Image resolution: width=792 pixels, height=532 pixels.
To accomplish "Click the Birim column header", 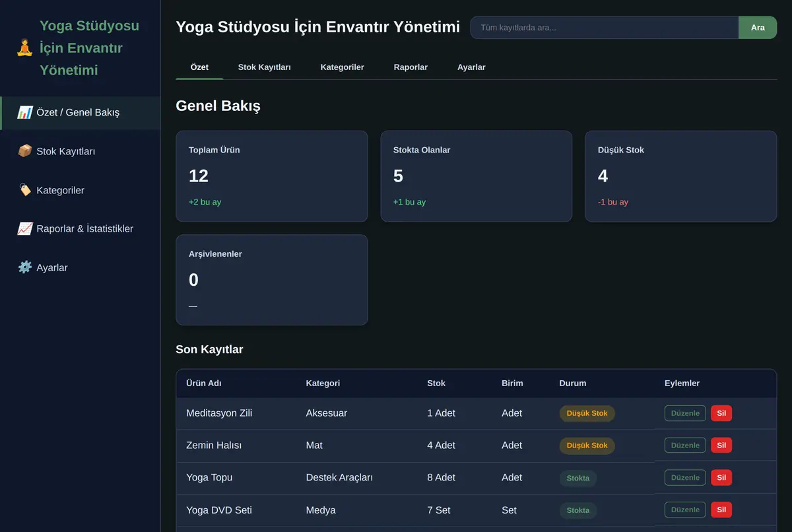I will tap(512, 383).
